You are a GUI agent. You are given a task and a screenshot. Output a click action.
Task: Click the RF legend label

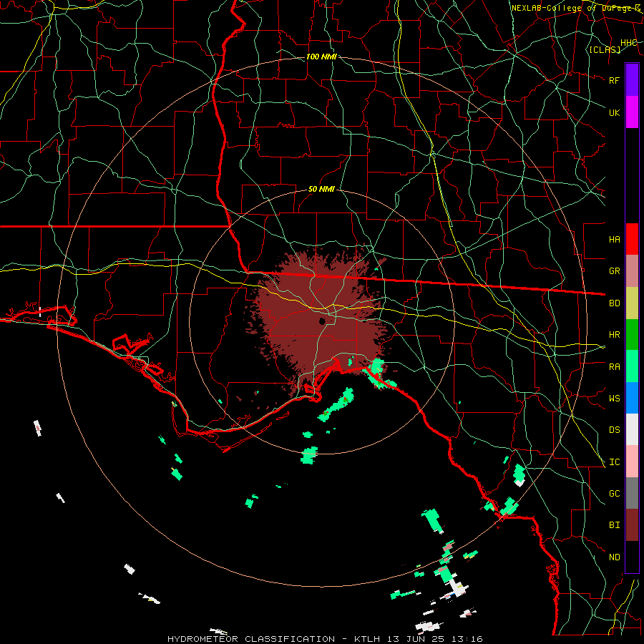tap(615, 80)
